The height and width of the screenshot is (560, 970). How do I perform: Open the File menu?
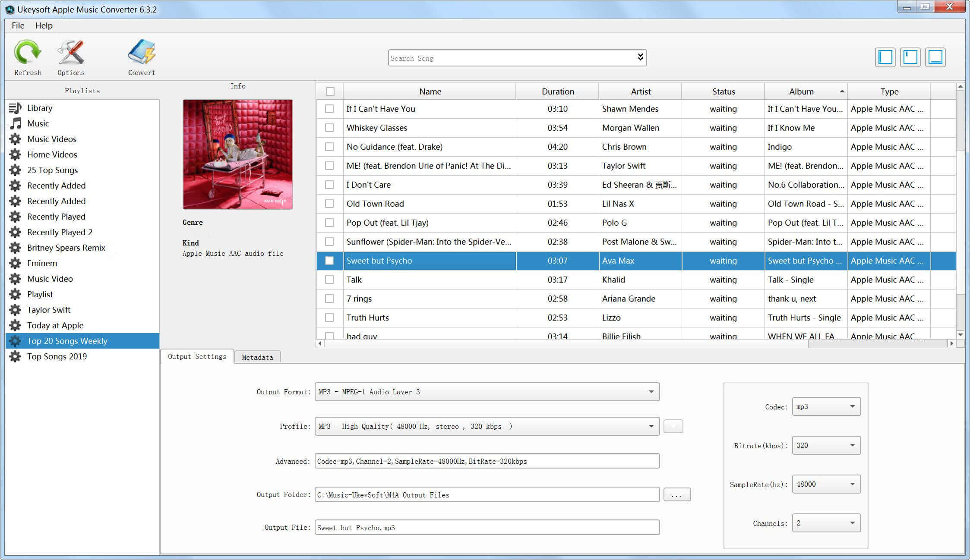17,25
